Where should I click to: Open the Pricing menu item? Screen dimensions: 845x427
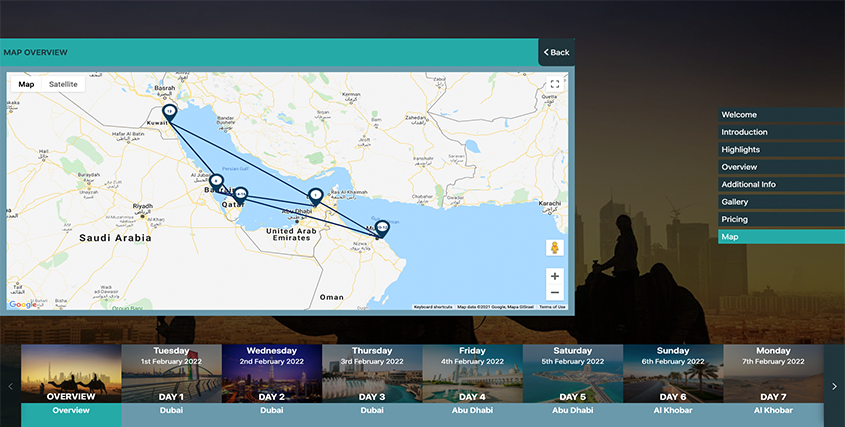pyautogui.click(x=735, y=220)
